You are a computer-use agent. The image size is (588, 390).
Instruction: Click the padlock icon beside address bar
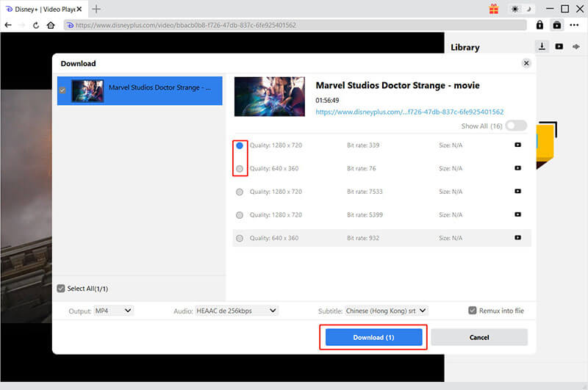[540, 25]
